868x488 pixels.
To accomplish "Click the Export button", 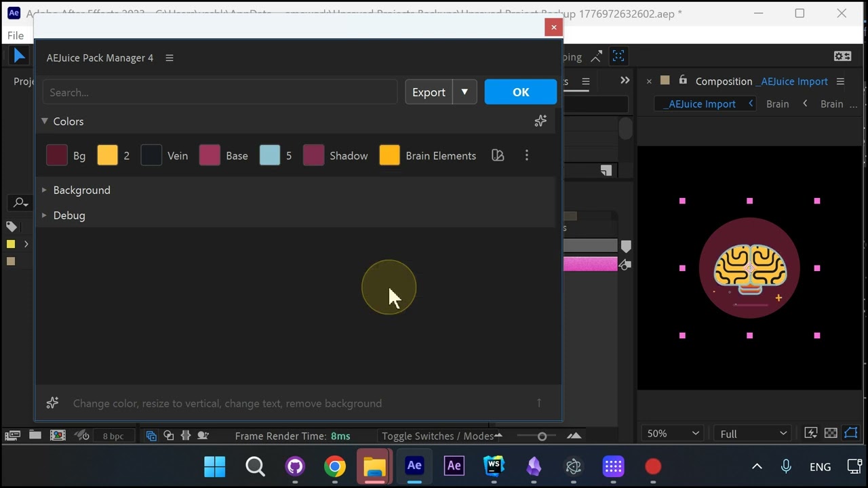I will (429, 92).
